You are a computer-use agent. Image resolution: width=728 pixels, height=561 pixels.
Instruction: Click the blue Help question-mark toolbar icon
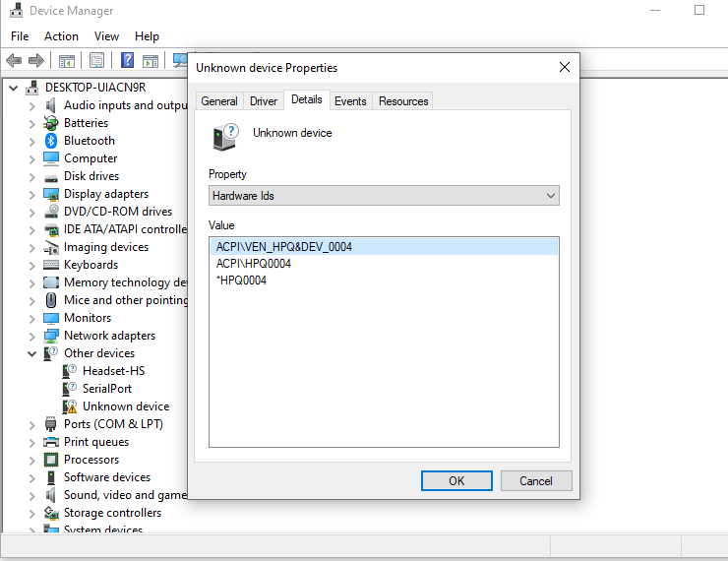click(127, 60)
